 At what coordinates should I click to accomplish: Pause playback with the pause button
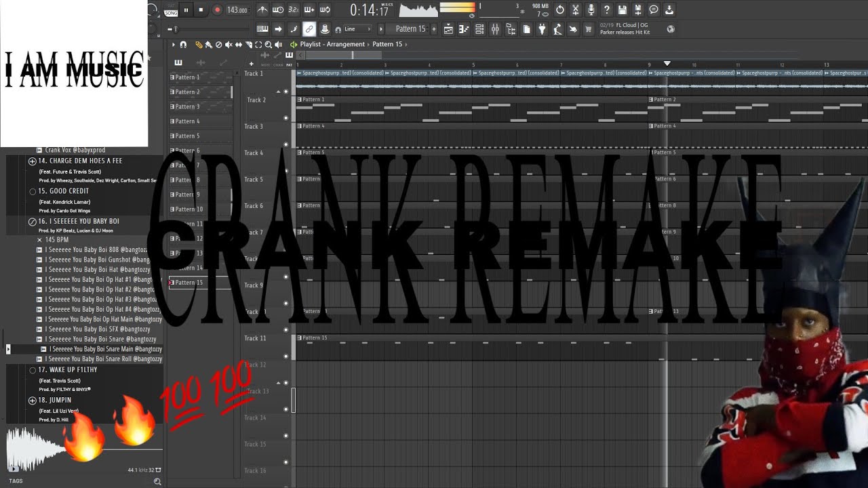tap(186, 10)
